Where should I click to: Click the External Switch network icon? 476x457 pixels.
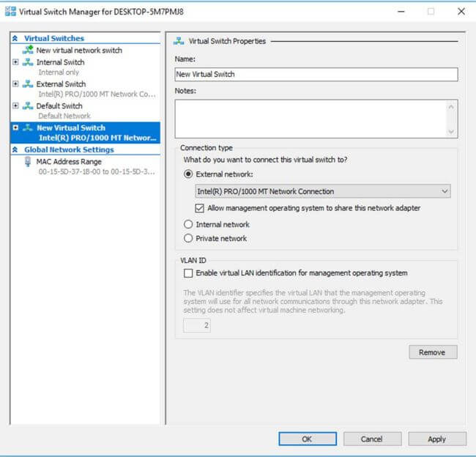point(28,84)
